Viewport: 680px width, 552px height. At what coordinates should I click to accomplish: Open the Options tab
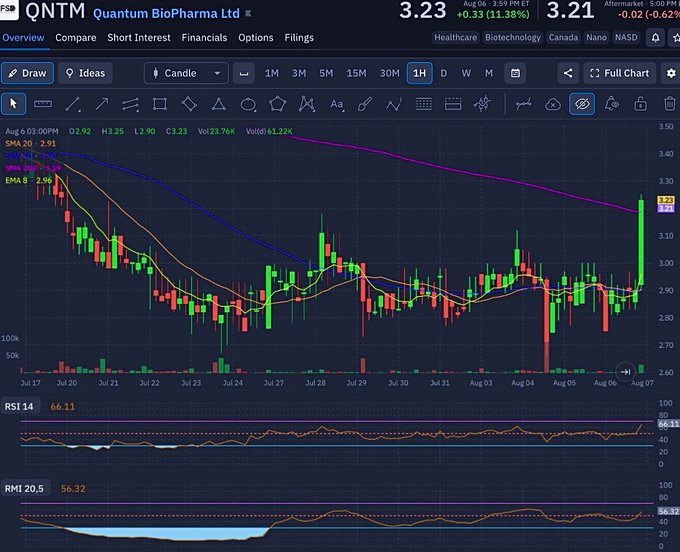256,38
